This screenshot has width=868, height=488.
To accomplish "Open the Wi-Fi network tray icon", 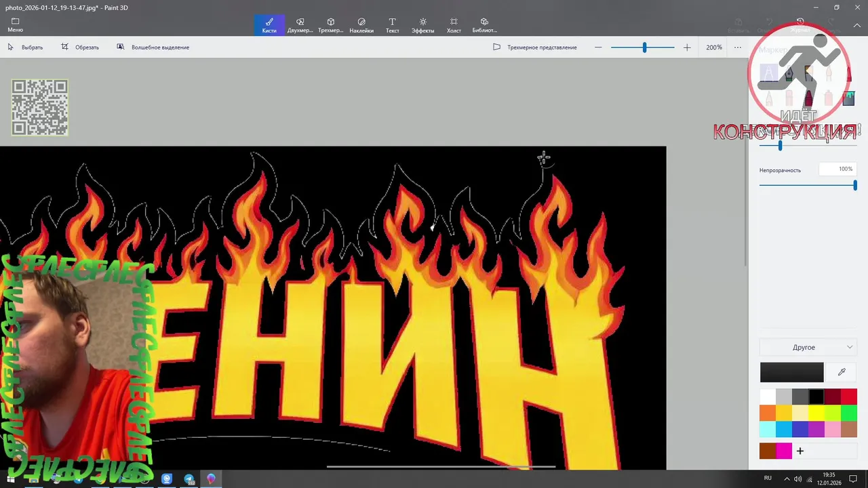I will 810,479.
